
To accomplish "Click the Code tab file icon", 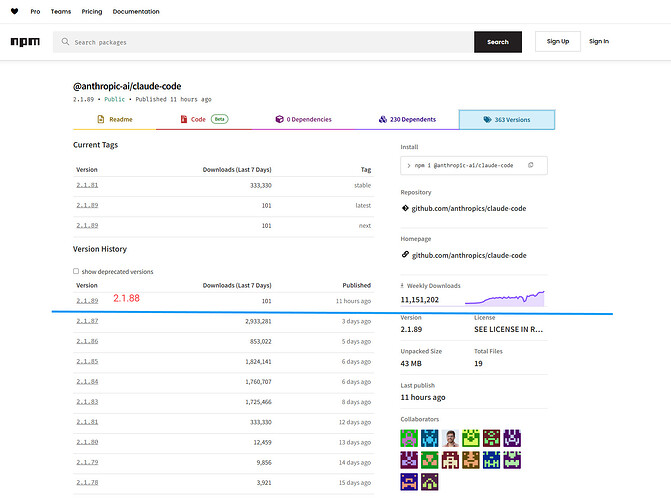I will 184,119.
